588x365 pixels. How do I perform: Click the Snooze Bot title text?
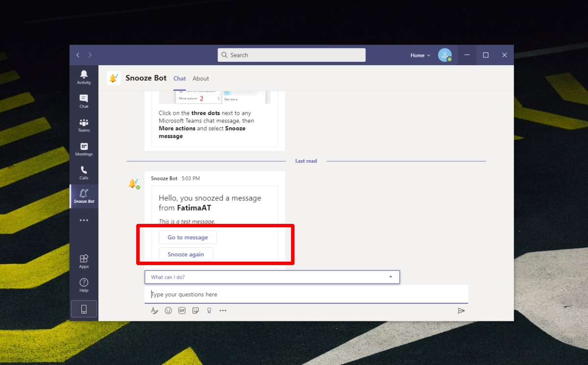click(x=146, y=78)
